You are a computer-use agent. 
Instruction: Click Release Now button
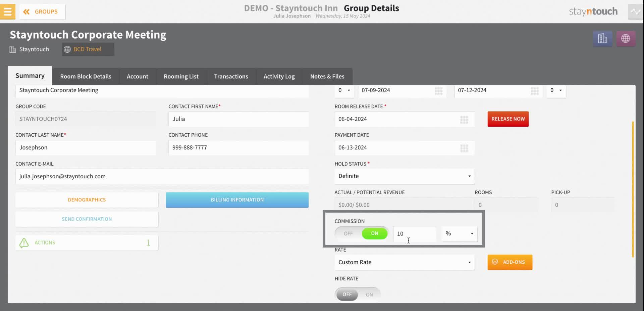[x=508, y=119]
